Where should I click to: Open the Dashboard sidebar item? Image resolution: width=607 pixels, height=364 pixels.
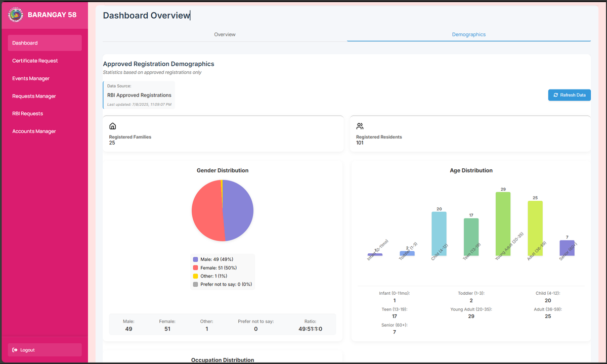(45, 43)
